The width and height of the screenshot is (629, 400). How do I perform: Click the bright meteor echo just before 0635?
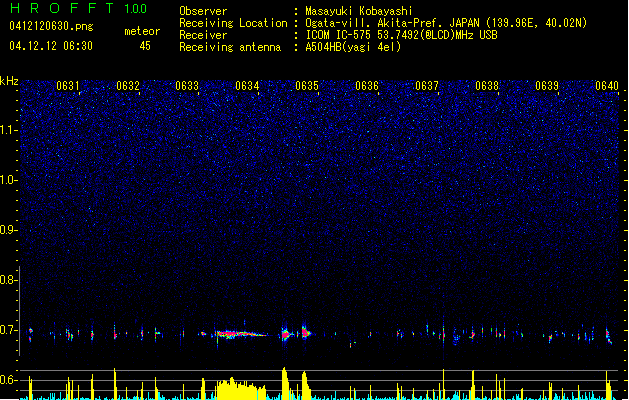[x=286, y=334]
